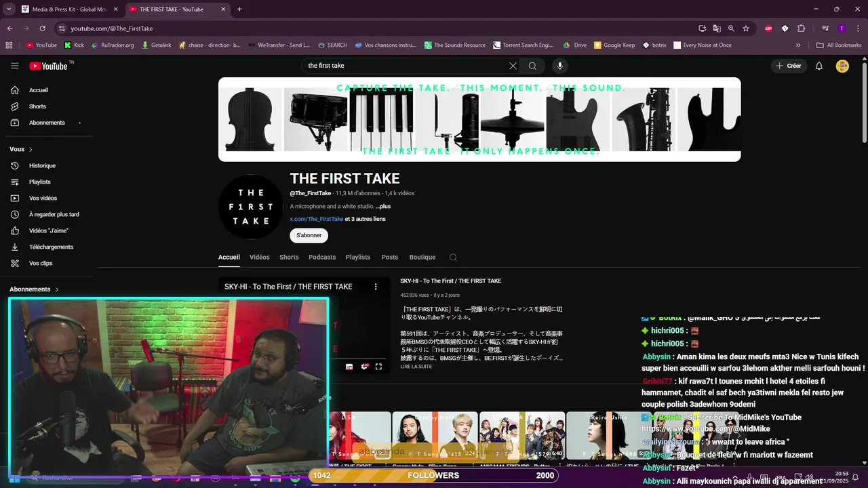Open the All Bookmarks folder
Screen dimensions: 868x488
(x=839, y=45)
